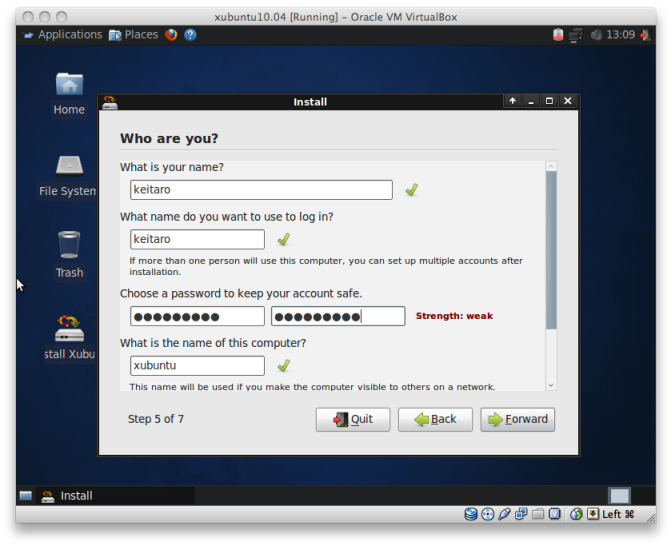Select the Install Xubuntu desktop icon
This screenshot has width=671, height=546.
coord(70,338)
